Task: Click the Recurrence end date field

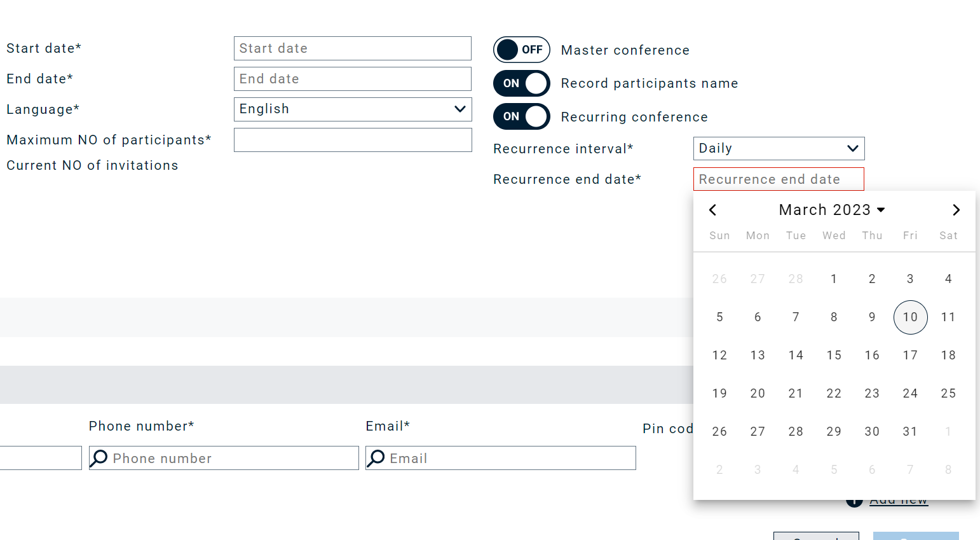Action: 779,179
